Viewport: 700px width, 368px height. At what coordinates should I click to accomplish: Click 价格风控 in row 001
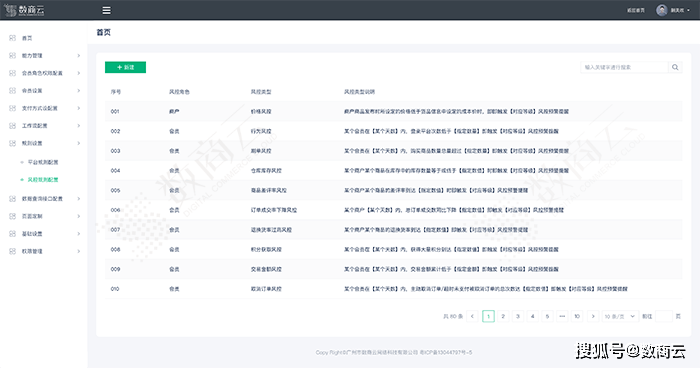pos(261,111)
